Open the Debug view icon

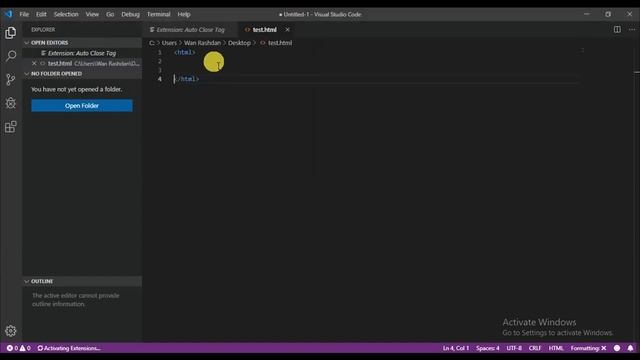coord(11,103)
